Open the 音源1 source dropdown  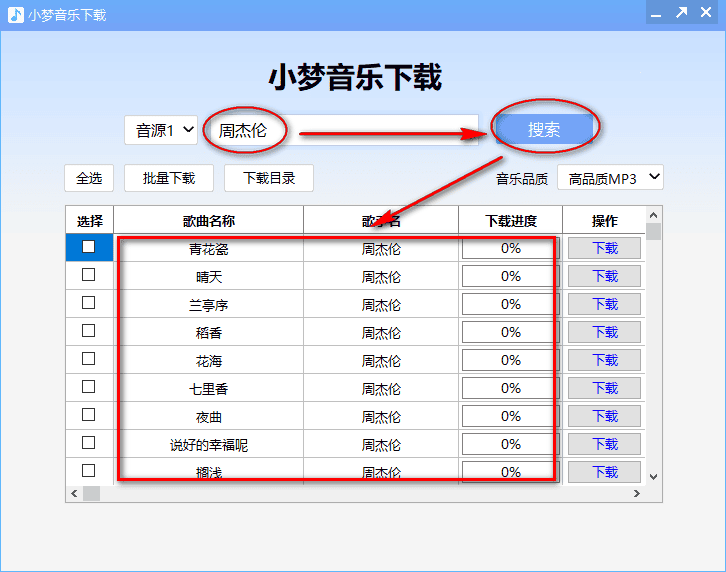click(161, 130)
